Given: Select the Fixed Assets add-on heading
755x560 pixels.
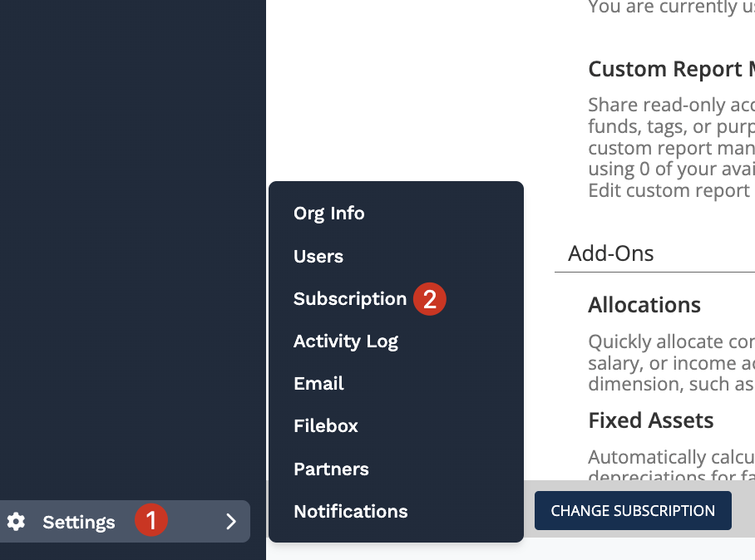Looking at the screenshot, I should (650, 420).
